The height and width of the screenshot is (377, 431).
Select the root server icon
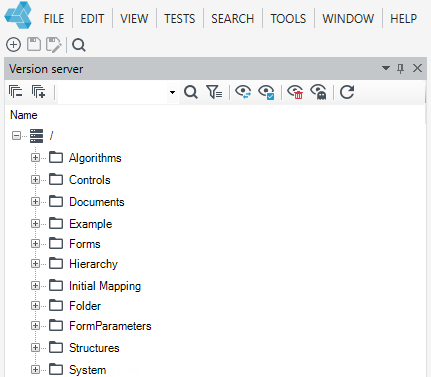pyautogui.click(x=36, y=136)
